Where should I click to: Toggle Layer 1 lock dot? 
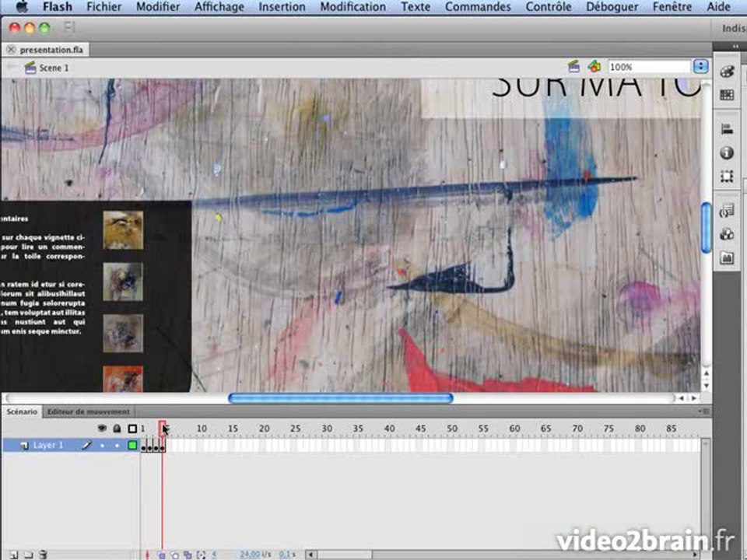pos(117,445)
